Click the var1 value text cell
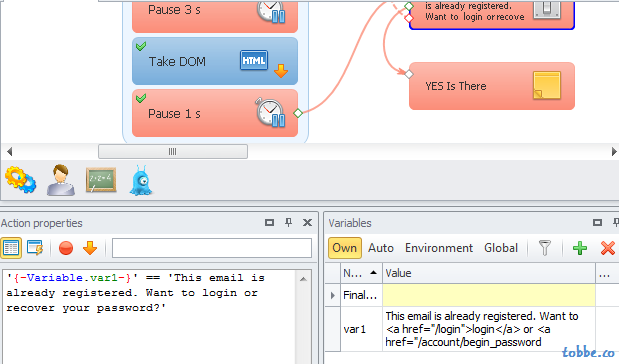 (489, 329)
